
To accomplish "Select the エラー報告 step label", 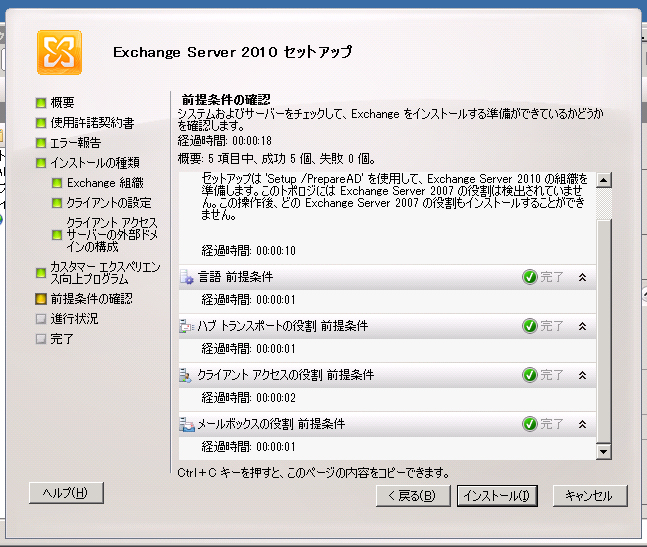I will (76, 143).
